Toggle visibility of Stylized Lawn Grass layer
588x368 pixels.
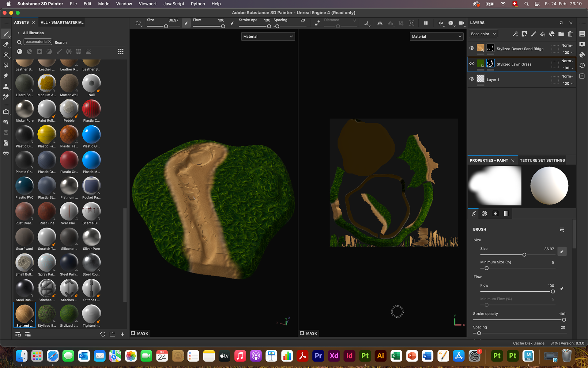click(x=472, y=63)
